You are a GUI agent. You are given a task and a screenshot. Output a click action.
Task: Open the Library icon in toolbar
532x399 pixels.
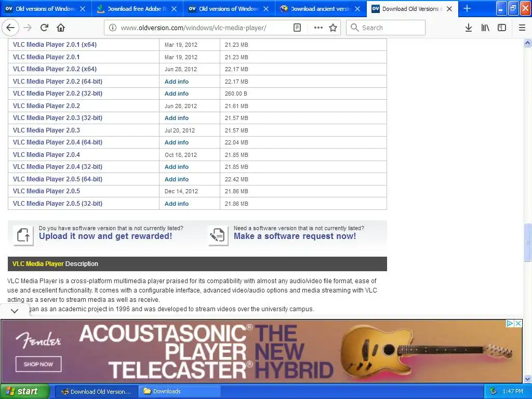[x=485, y=28]
